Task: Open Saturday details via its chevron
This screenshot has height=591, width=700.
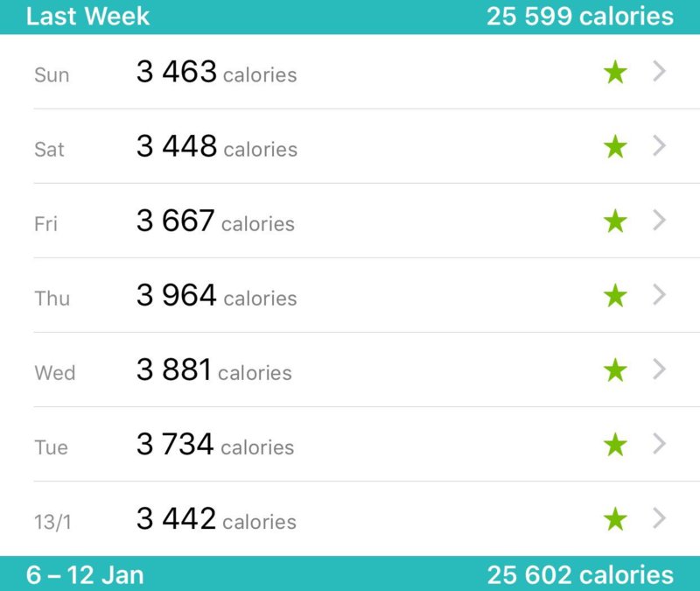Action: tap(660, 145)
